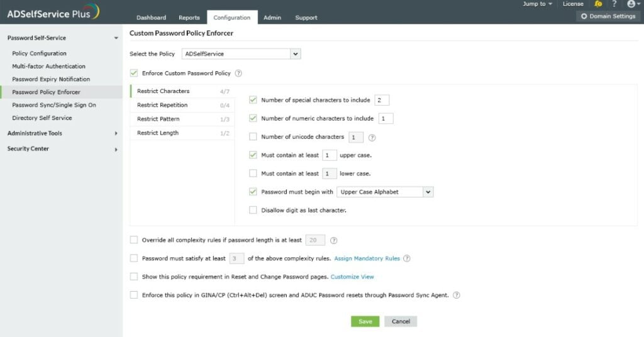
Task: Enable Must contain at least lower case
Action: pos(253,174)
